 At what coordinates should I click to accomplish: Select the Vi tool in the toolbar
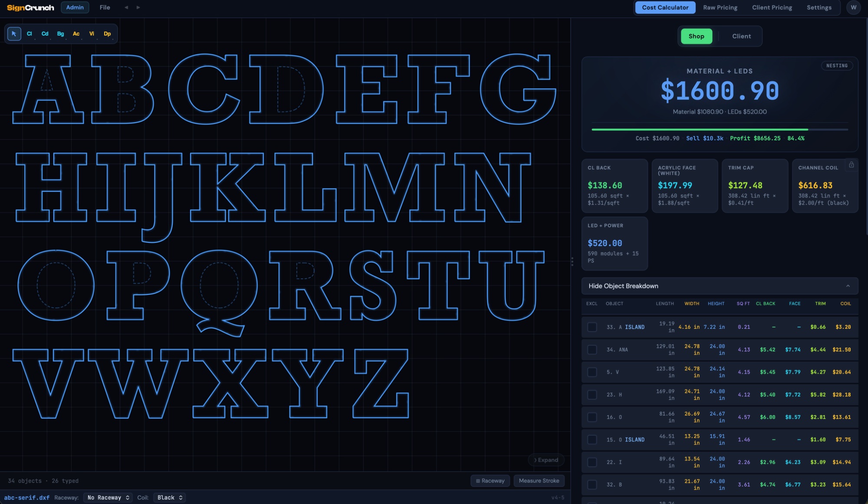[x=92, y=33]
